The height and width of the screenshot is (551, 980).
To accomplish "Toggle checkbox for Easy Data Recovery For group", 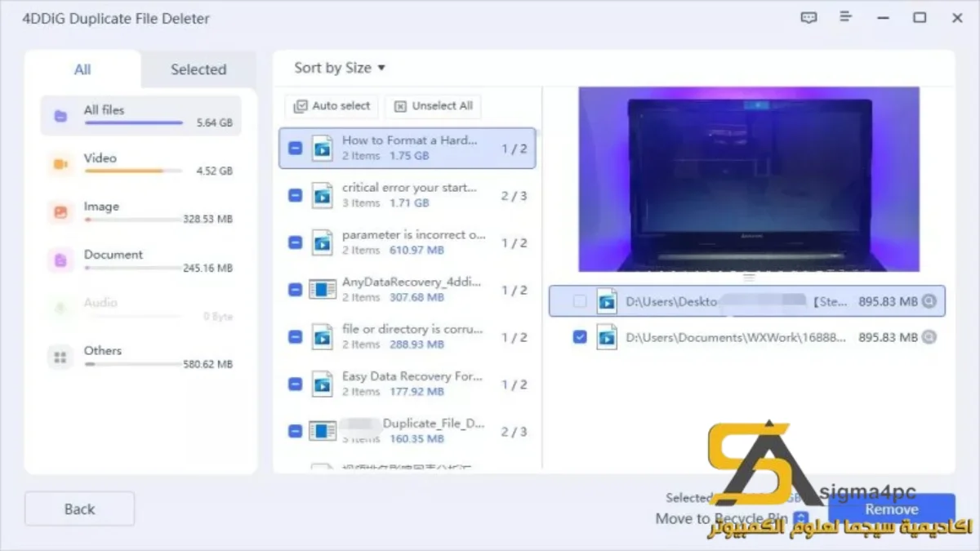I will pyautogui.click(x=296, y=384).
